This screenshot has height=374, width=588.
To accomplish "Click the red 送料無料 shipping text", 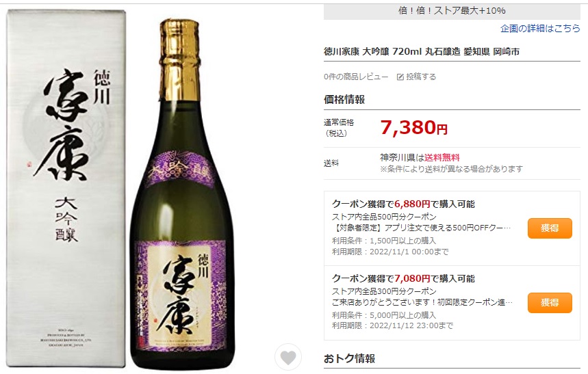I will (x=442, y=157).
